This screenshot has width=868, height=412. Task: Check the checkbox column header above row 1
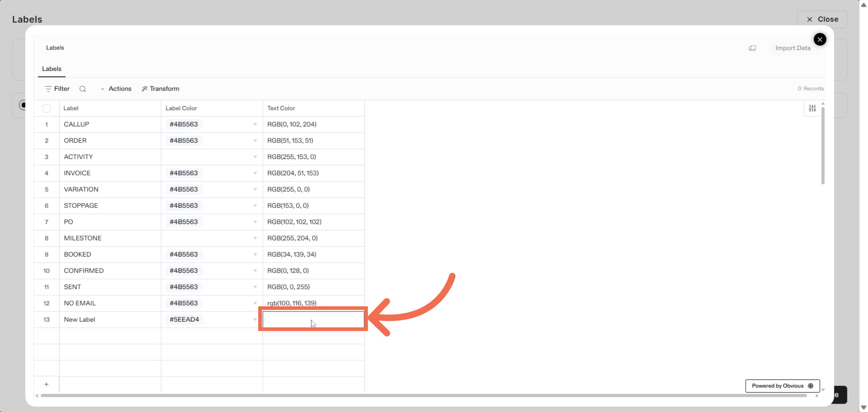(47, 108)
